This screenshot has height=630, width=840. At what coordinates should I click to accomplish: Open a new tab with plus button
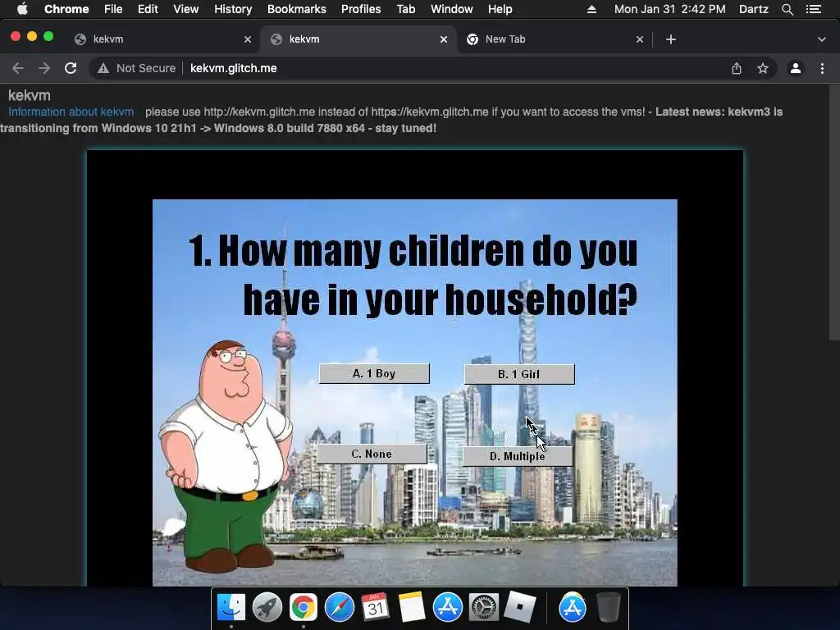pos(671,39)
